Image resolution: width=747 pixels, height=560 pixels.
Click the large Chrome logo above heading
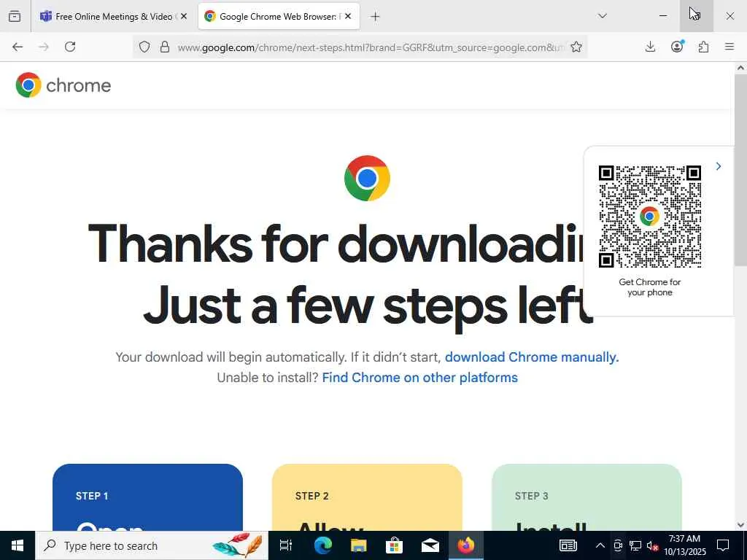coord(368,178)
